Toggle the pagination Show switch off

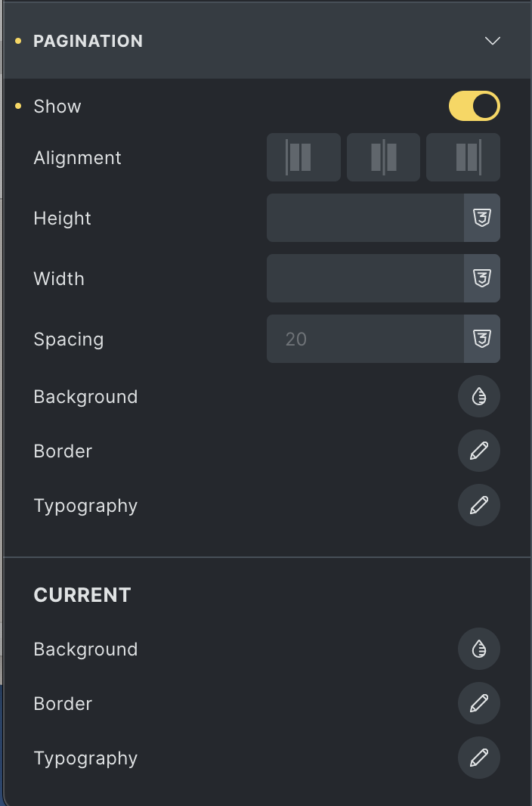coord(475,107)
